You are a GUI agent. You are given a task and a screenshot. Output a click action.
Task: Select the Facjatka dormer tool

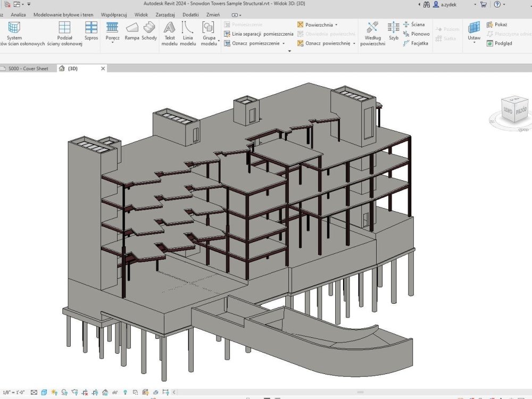tap(415, 44)
